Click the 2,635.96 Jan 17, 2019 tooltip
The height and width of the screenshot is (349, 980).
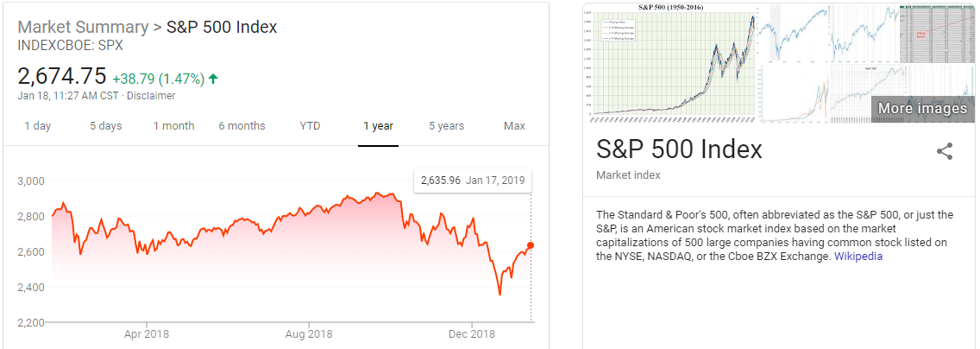[472, 181]
